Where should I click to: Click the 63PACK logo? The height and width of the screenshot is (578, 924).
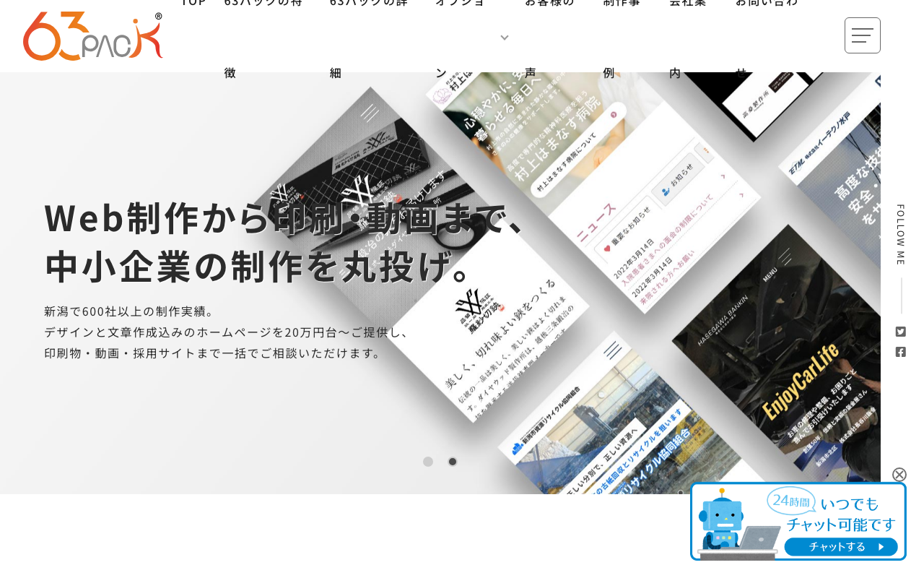(92, 36)
